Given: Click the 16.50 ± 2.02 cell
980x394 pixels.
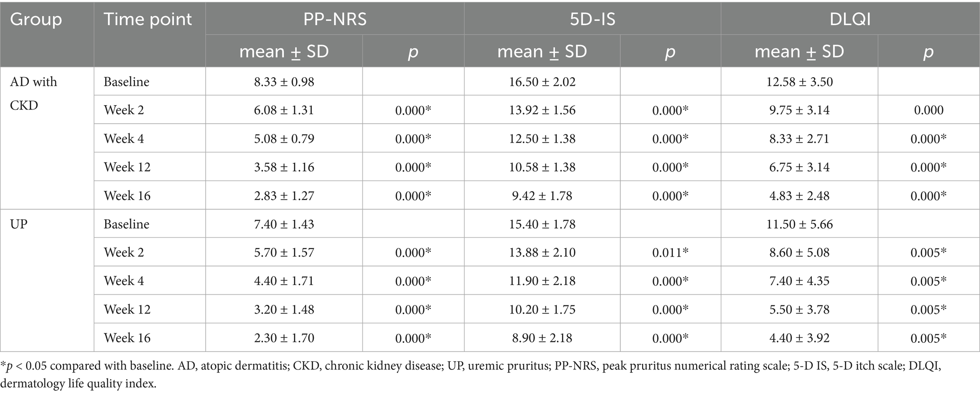Looking at the screenshot, I should point(542,82).
